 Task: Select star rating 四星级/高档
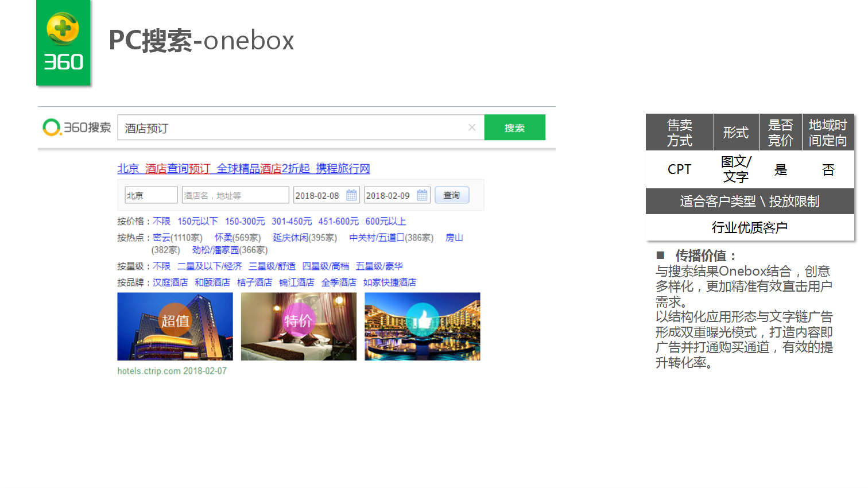click(x=325, y=266)
